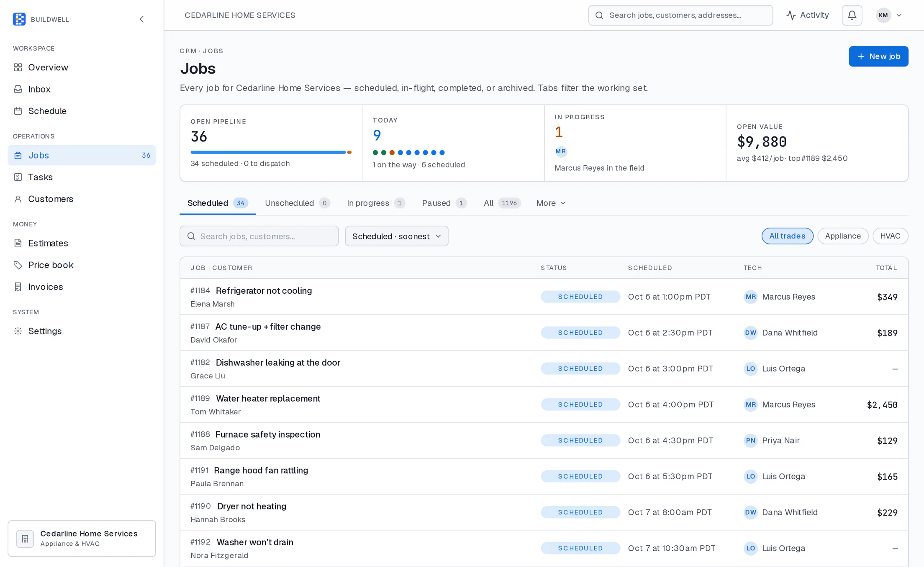The image size is (924, 567).
Task: Open the Cedarline Home Services workspace card
Action: click(82, 539)
